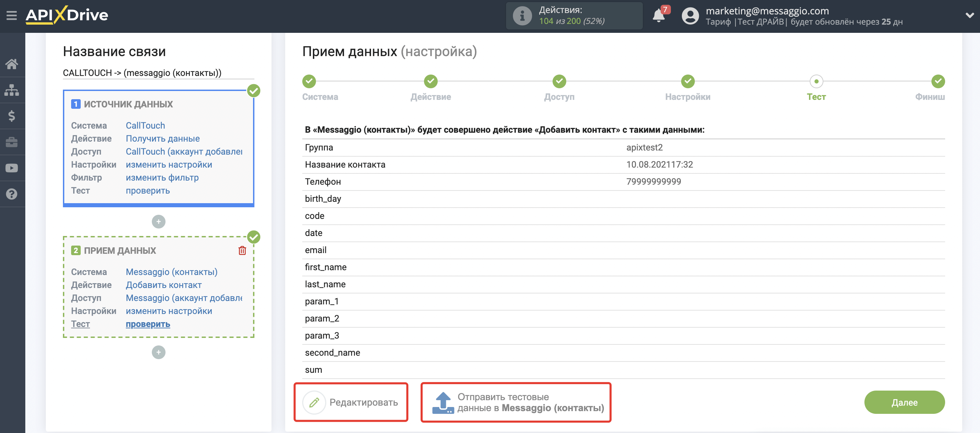Click the birth_day row label
This screenshot has width=980, height=433.
click(x=322, y=199)
